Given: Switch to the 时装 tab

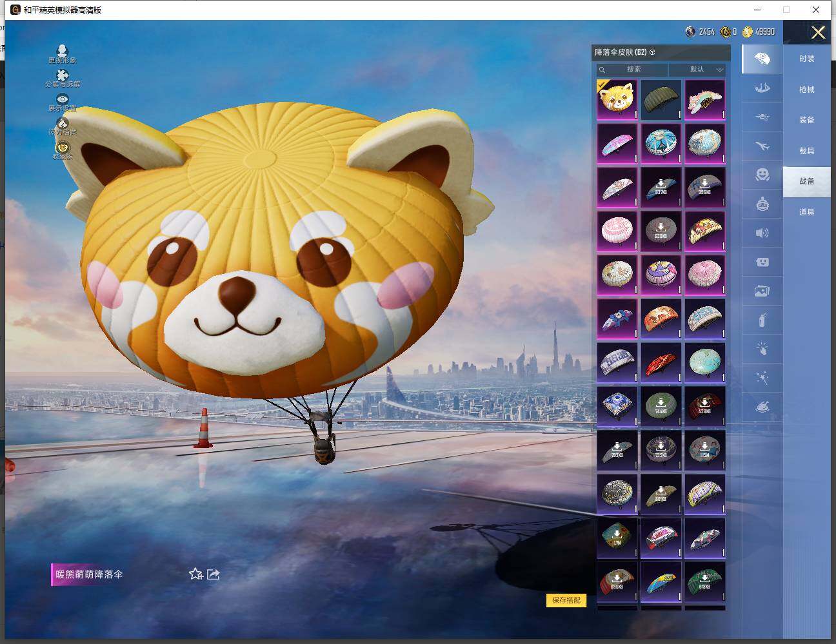Looking at the screenshot, I should coord(806,59).
